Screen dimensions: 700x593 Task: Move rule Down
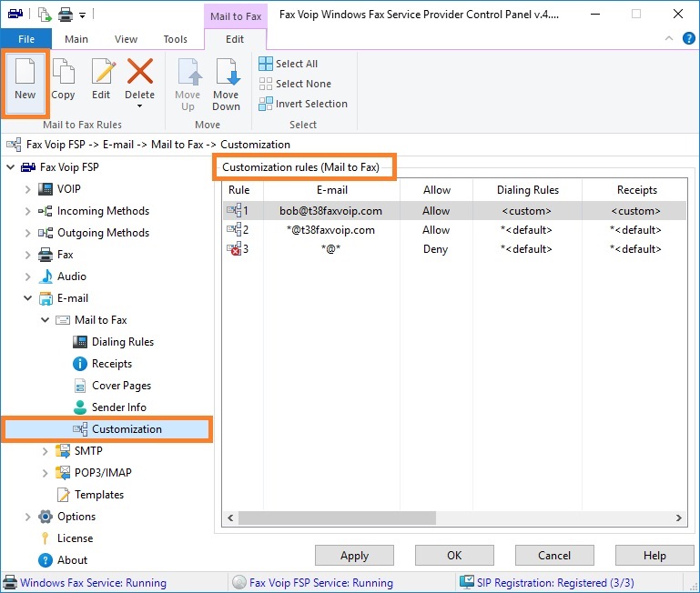(x=227, y=85)
